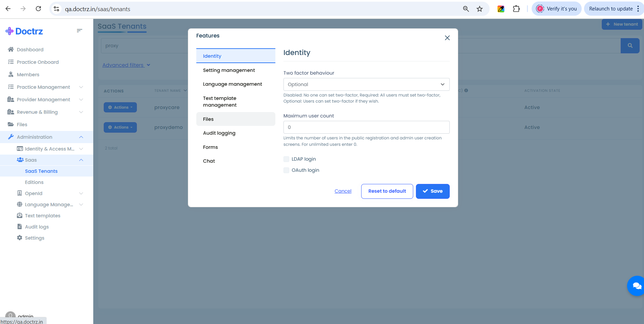
Task: Click the Save button
Action: click(x=432, y=191)
